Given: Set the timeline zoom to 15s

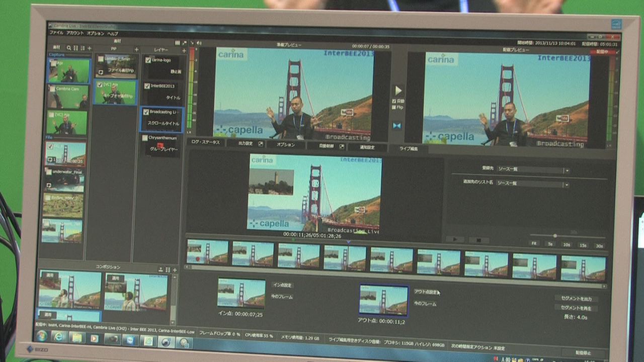Looking at the screenshot, I should click(x=583, y=245).
